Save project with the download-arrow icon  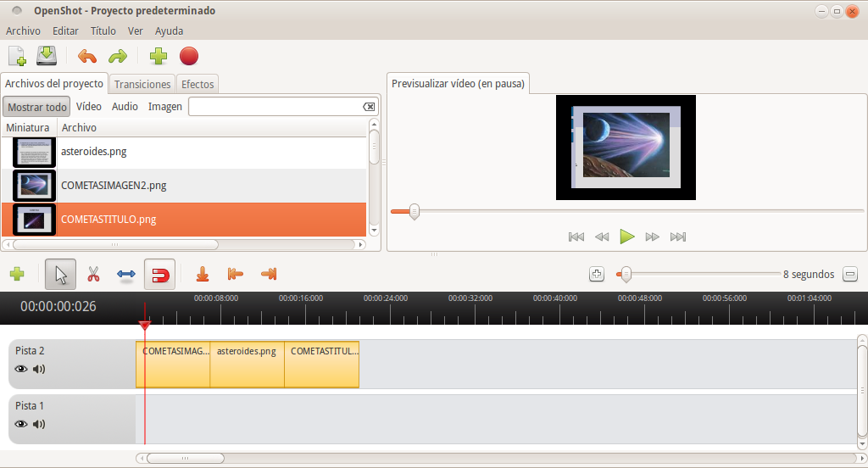pos(46,57)
